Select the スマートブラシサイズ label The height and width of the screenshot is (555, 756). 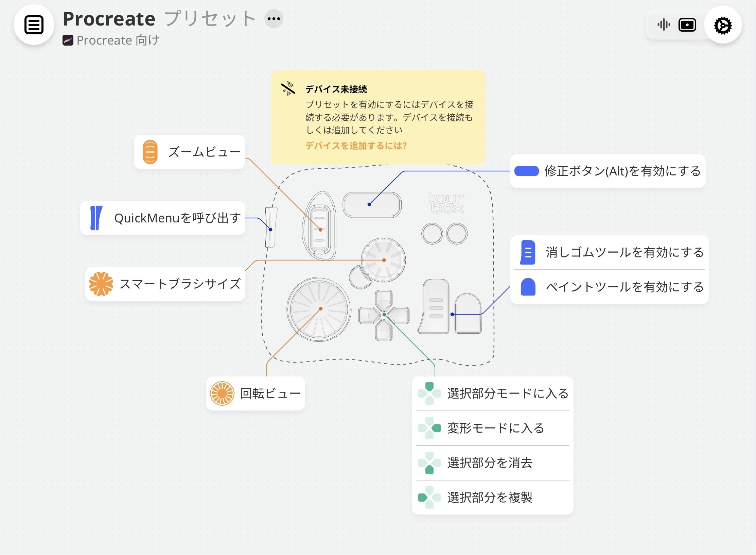pyautogui.click(x=180, y=284)
